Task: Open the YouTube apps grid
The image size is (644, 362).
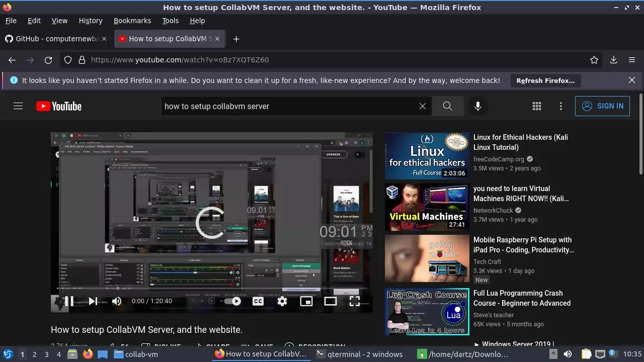Action: (x=537, y=106)
